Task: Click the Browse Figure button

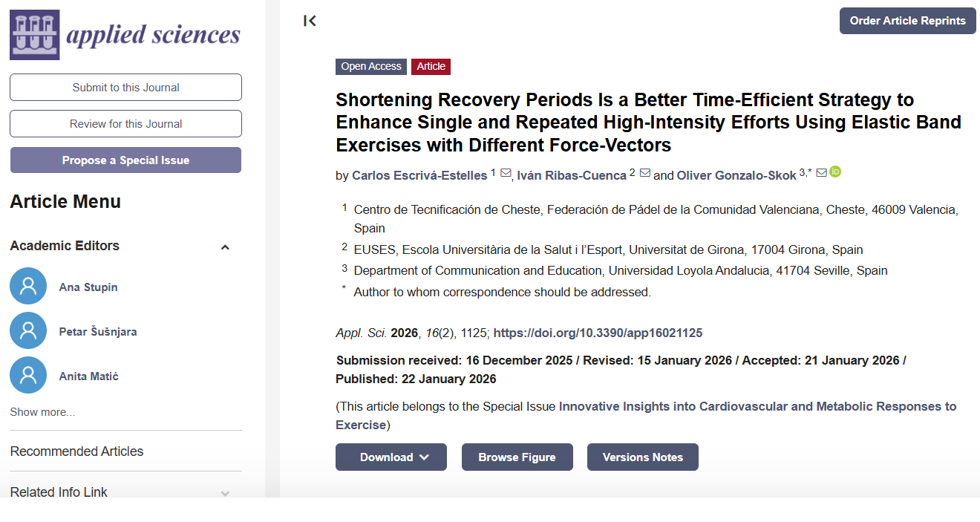Action: click(x=517, y=457)
